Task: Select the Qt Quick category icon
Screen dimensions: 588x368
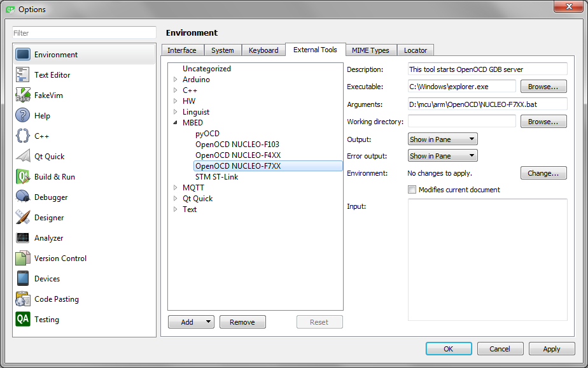Action: click(x=22, y=156)
